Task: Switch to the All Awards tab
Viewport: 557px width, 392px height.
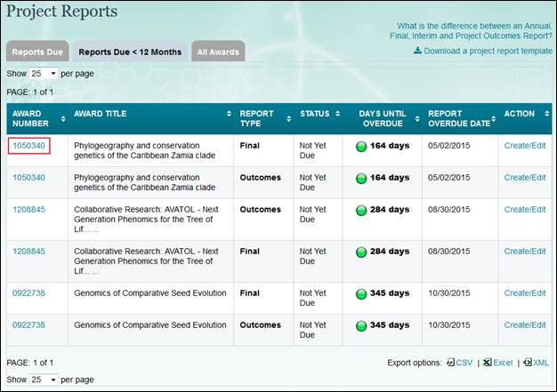Action: 218,52
